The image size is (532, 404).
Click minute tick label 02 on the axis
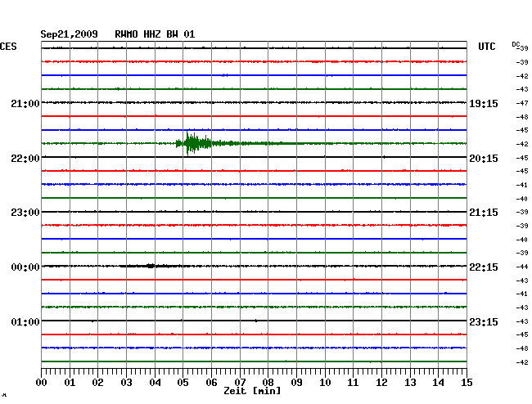(97, 383)
